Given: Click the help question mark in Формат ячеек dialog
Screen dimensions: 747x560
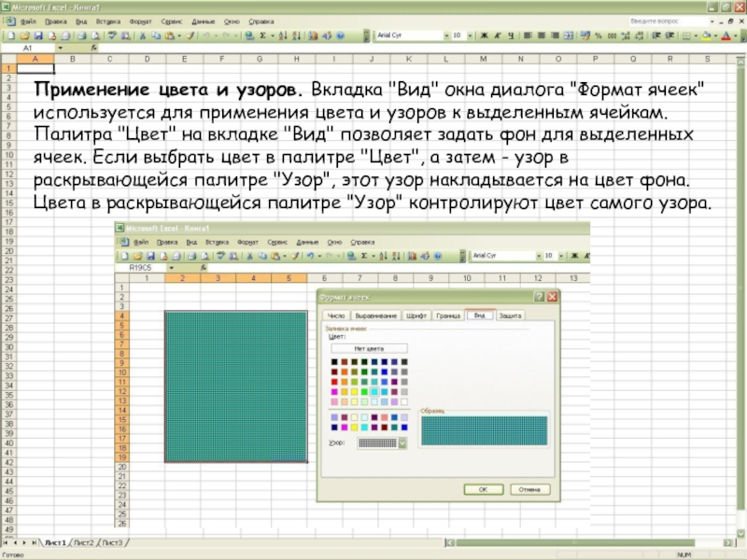Looking at the screenshot, I should [539, 296].
